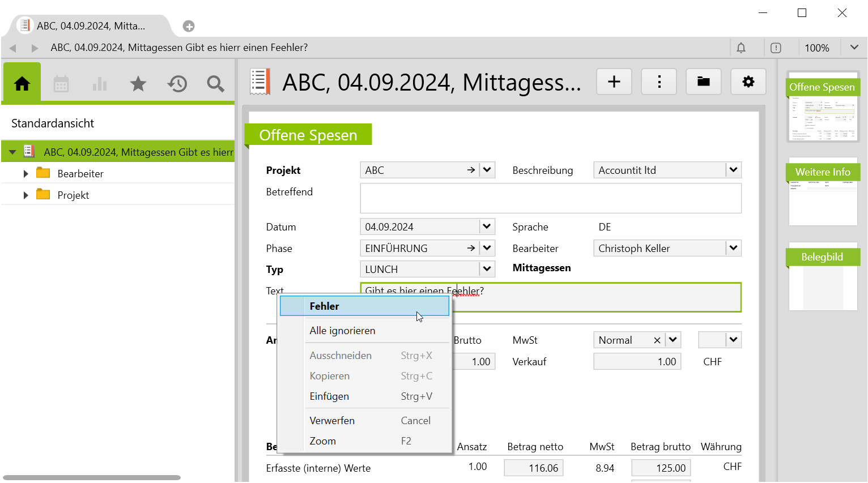
Task: Open the settings gear button
Action: pyautogui.click(x=748, y=82)
